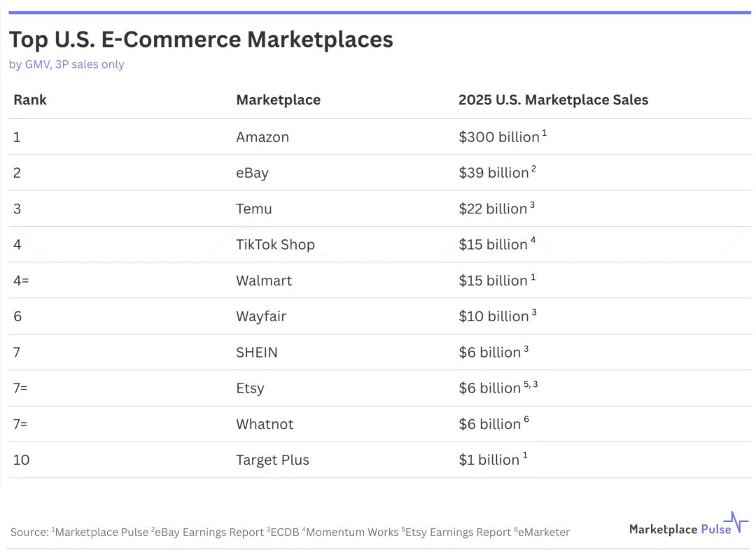The width and height of the screenshot is (756, 557).
Task: Select the Wayfair table entry
Action: [261, 316]
